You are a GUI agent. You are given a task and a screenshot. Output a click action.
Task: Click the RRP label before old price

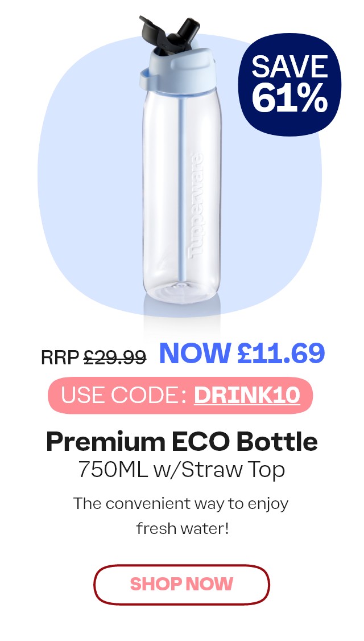click(60, 358)
